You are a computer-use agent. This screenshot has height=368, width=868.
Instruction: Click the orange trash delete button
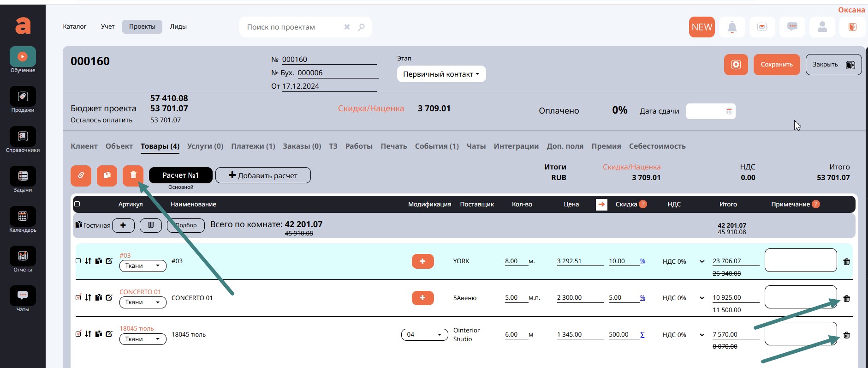pos(133,176)
